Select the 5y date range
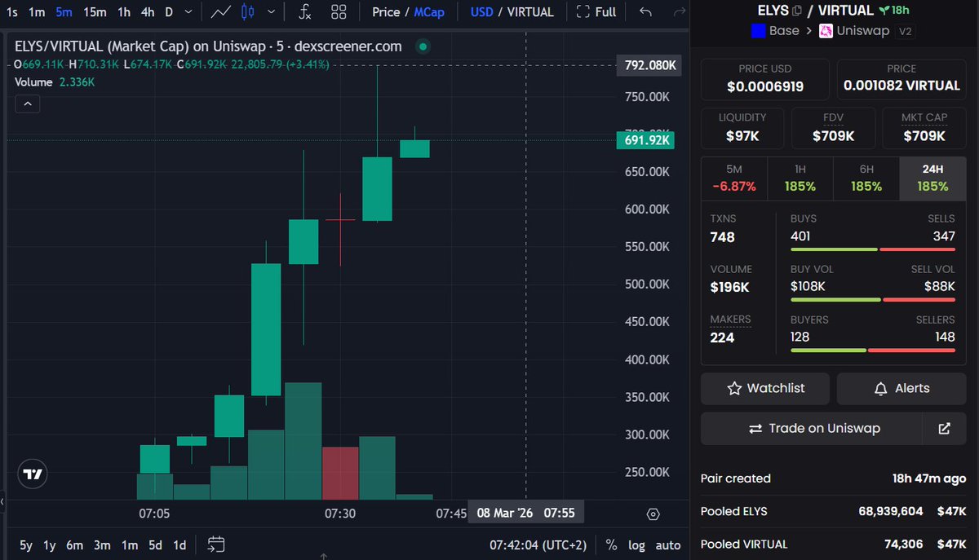The image size is (979, 560). pos(26,545)
